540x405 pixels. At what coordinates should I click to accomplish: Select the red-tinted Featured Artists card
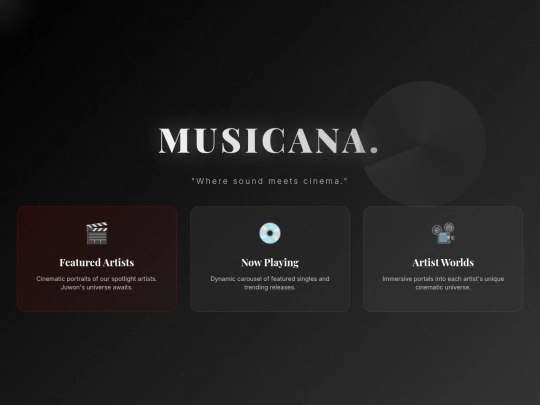[x=97, y=259]
